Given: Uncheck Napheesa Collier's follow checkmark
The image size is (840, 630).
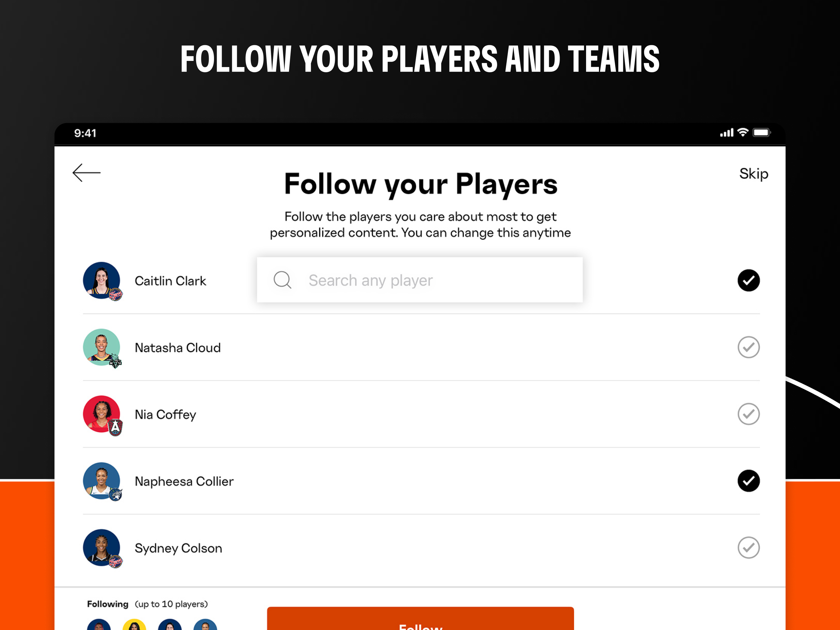Looking at the screenshot, I should [x=748, y=481].
